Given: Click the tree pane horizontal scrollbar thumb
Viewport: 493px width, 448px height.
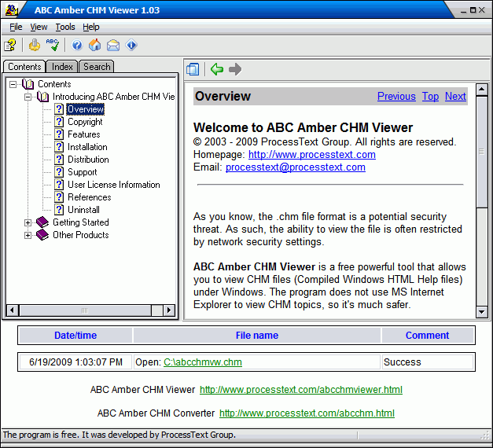Looking at the screenshot, I should (85, 310).
